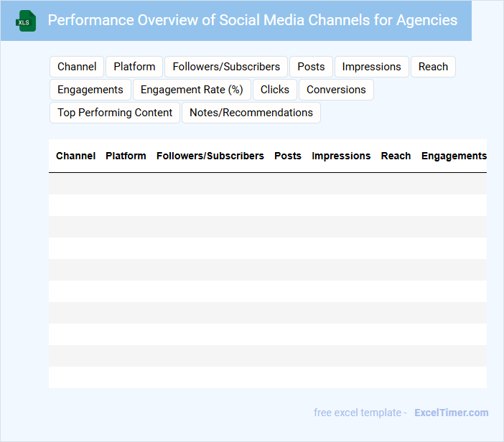The image size is (504, 442).
Task: Click the Reach tag button
Action: 433,67
